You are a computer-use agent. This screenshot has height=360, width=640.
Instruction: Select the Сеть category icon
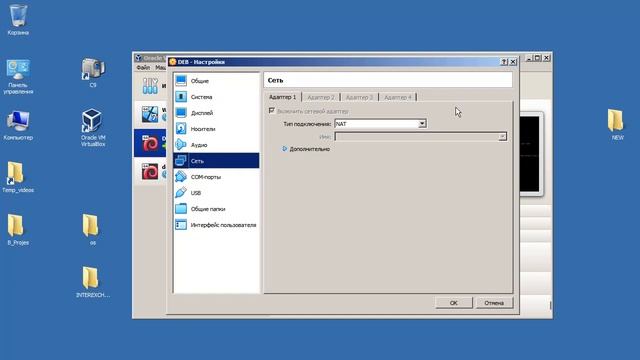coord(181,160)
